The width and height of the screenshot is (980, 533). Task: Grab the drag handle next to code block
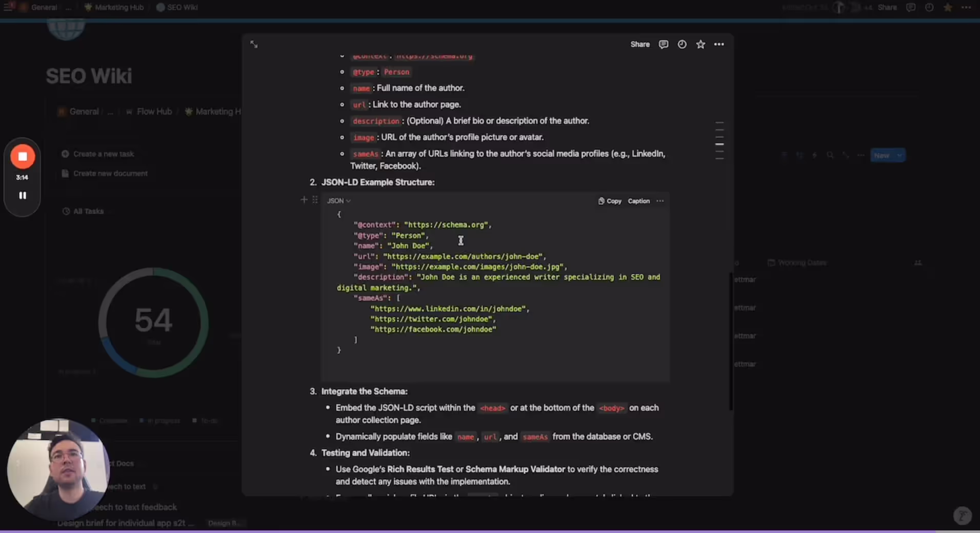[315, 200]
